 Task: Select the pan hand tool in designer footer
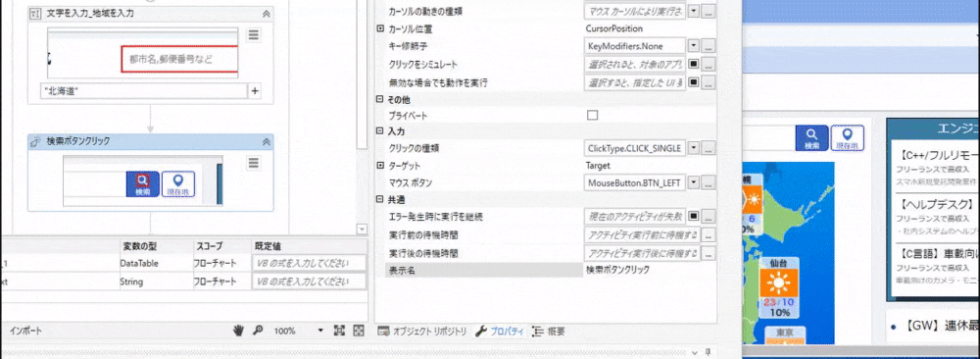coord(238,331)
